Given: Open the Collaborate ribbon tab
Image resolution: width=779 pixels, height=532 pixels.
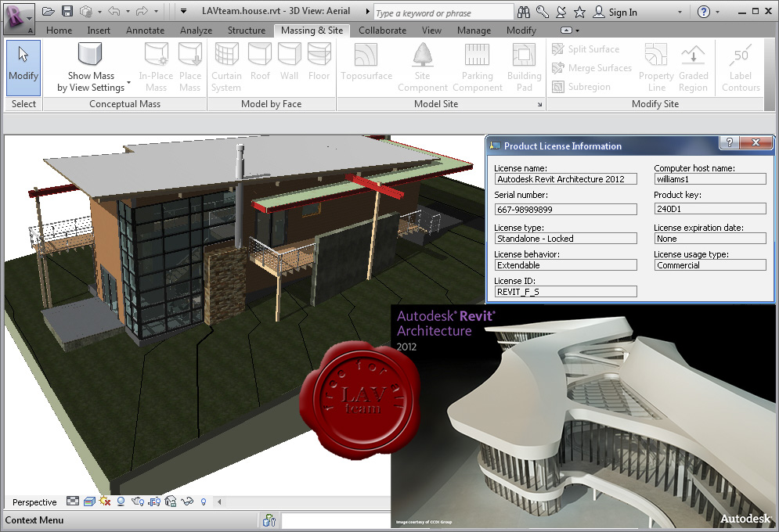Looking at the screenshot, I should [382, 31].
